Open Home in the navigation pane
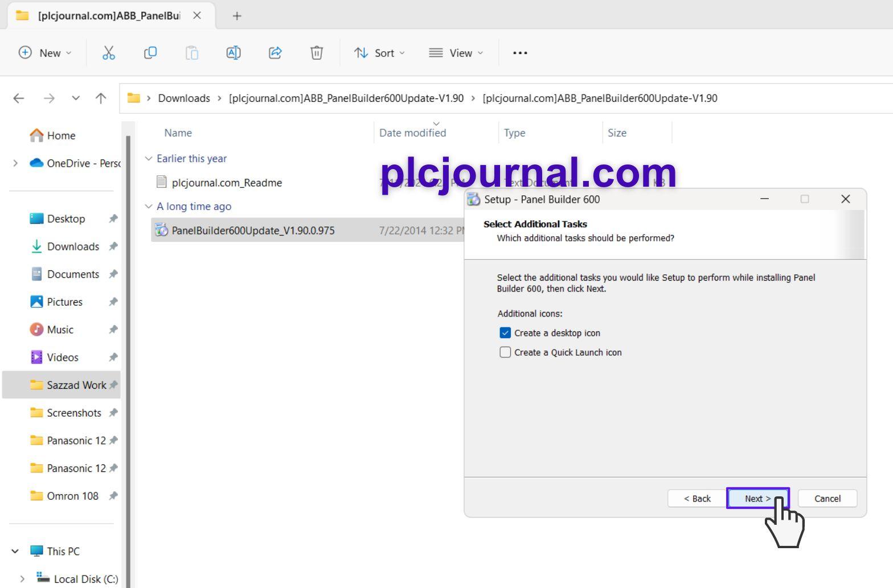893x588 pixels. 61,135
